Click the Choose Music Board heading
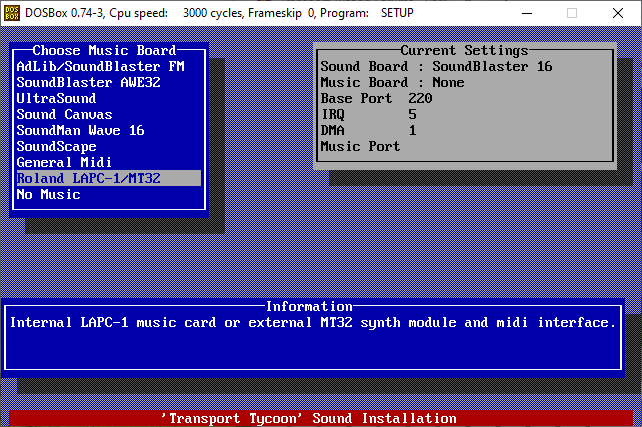Image resolution: width=642 pixels, height=427 pixels. coord(104,50)
